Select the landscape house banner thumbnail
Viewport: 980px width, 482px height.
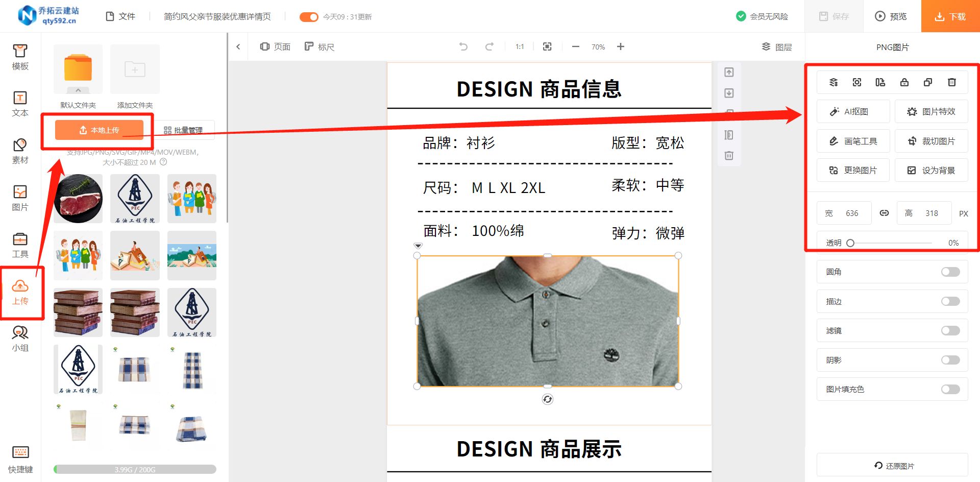tap(192, 255)
